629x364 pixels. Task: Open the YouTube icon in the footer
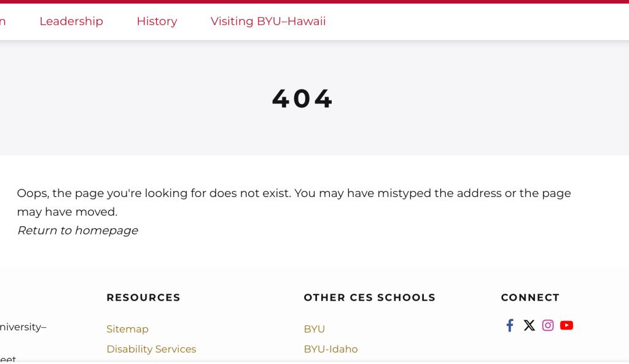(566, 325)
